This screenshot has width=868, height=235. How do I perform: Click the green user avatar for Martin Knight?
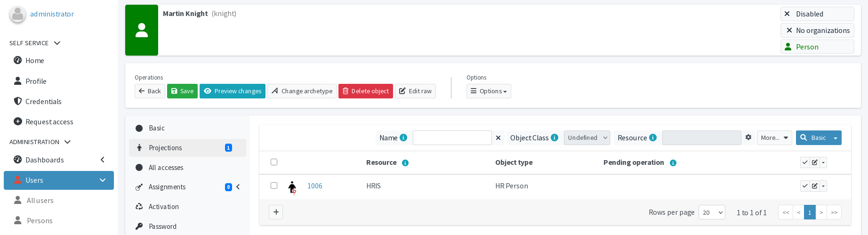pos(142,30)
